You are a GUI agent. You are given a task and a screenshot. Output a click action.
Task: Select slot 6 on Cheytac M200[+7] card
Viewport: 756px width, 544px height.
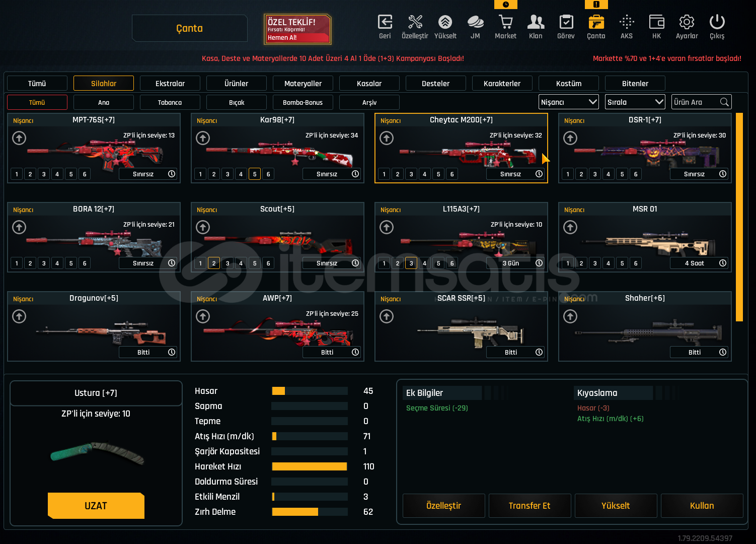(452, 174)
